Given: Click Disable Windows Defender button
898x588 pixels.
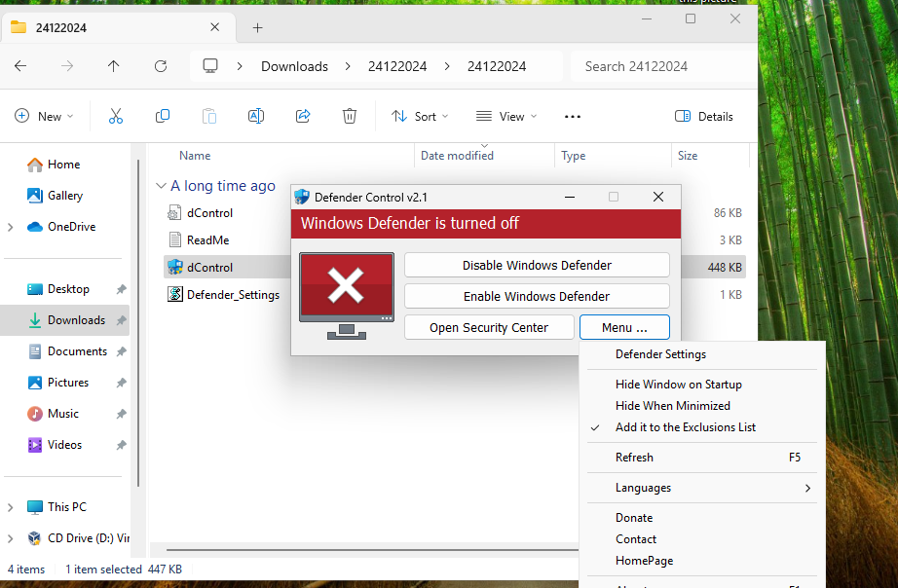Looking at the screenshot, I should pos(538,265).
